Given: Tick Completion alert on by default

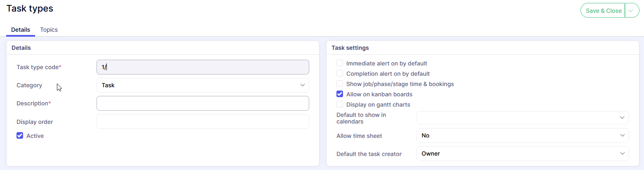Looking at the screenshot, I should point(340,74).
